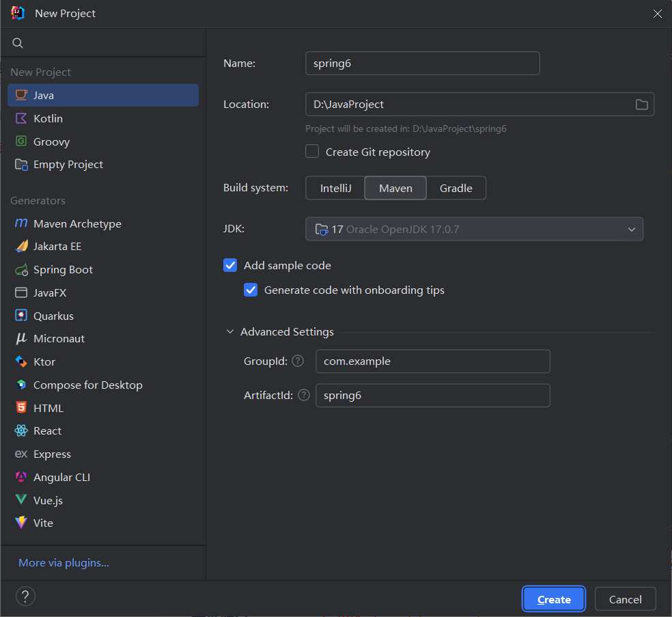This screenshot has width=672, height=617.
Task: Click the Micronaut generator label
Action: coord(59,339)
